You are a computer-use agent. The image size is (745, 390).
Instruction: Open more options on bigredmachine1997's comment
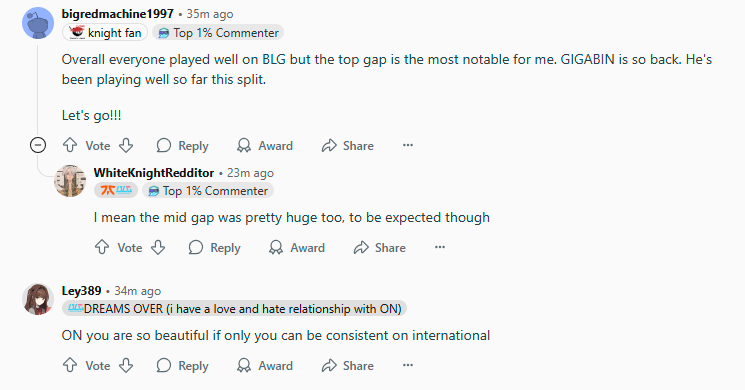408,145
